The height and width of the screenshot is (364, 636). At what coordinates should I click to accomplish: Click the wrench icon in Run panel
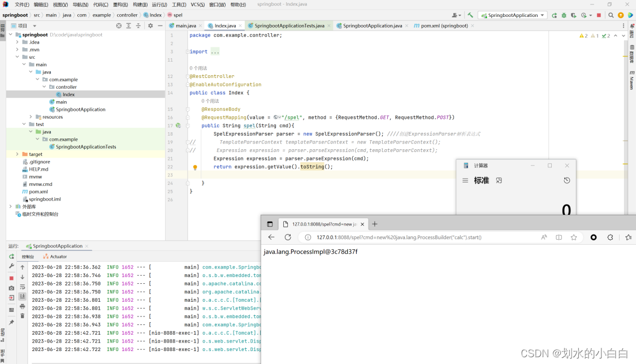point(11,266)
